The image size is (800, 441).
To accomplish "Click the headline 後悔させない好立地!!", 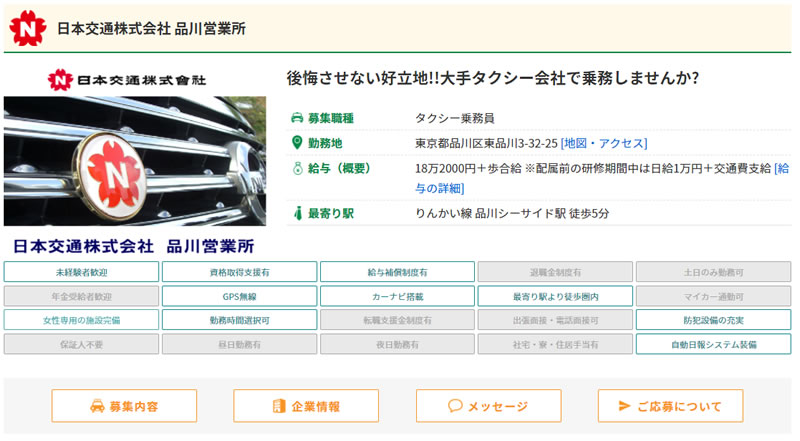I will pyautogui.click(x=363, y=78).
